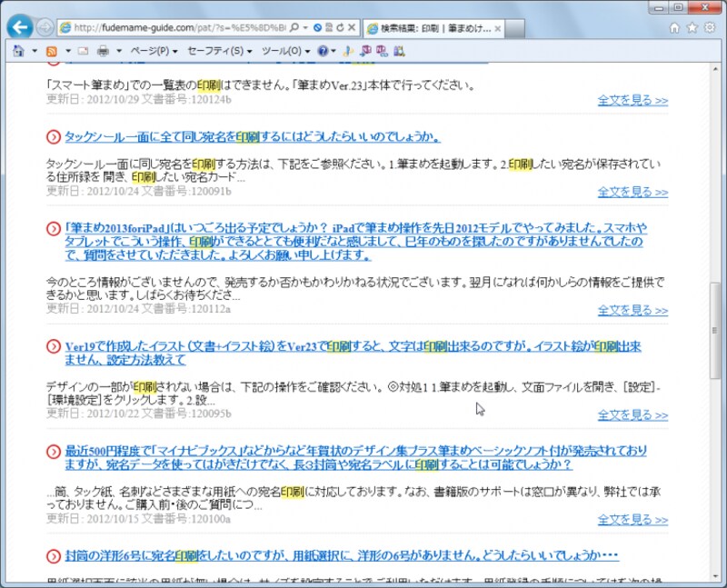The image size is (727, 588).
Task: Stop page loading with the X icon
Action: (x=354, y=27)
